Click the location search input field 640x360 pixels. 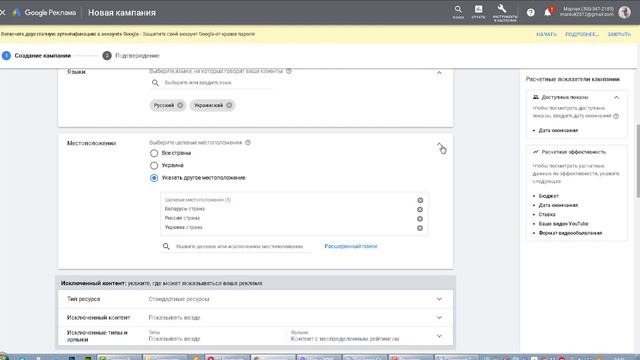236,247
